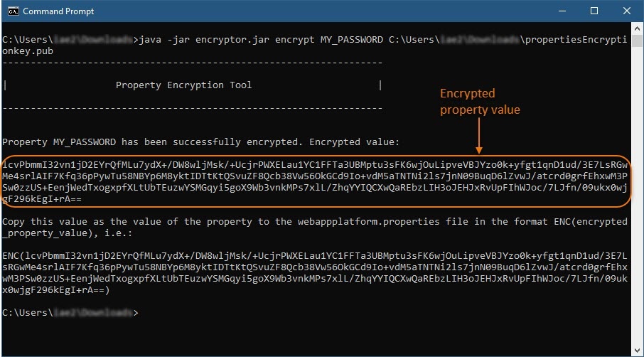
Task: Open the Command Prompt system menu icon
Action: [x=12, y=11]
